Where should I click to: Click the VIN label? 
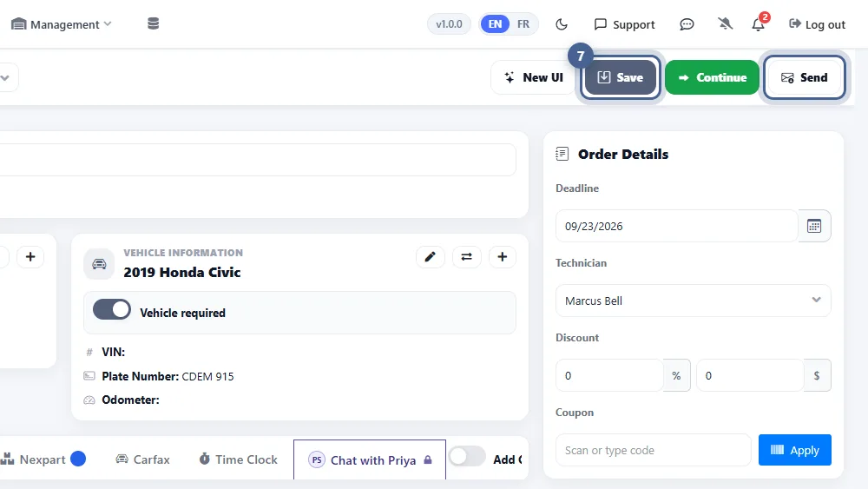(x=113, y=353)
